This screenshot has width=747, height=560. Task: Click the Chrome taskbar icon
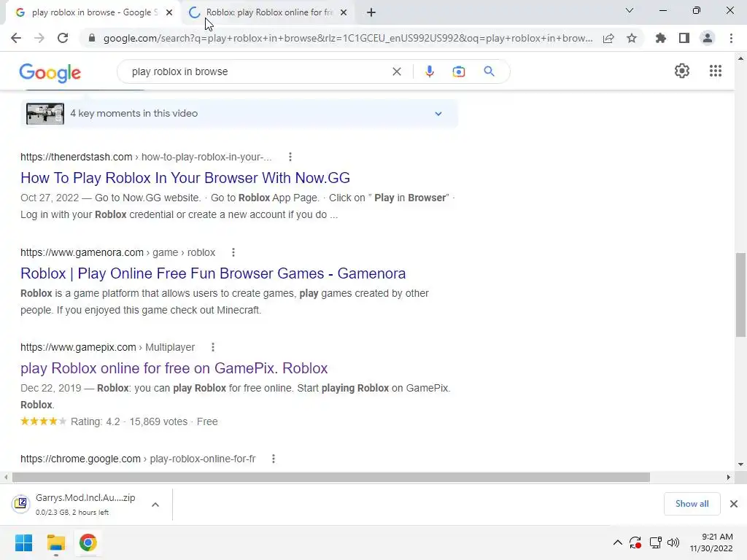pos(88,542)
